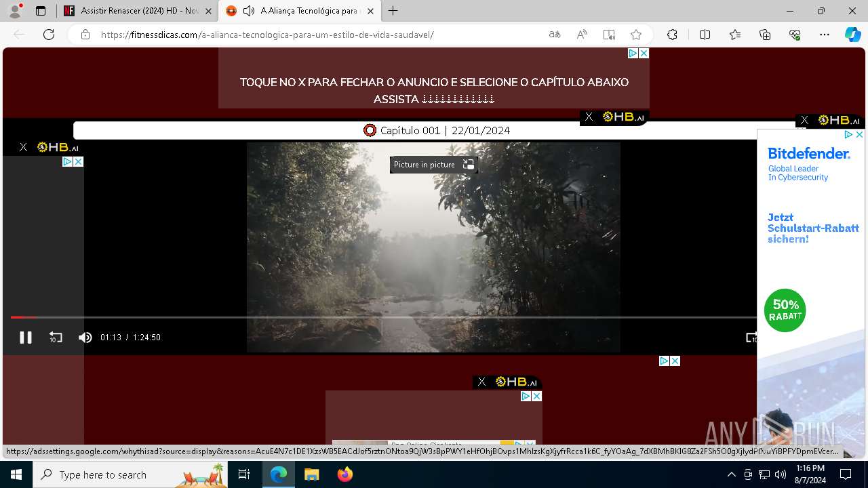The height and width of the screenshot is (488, 868).
Task: Open File Explorer from taskbar
Action: [311, 474]
